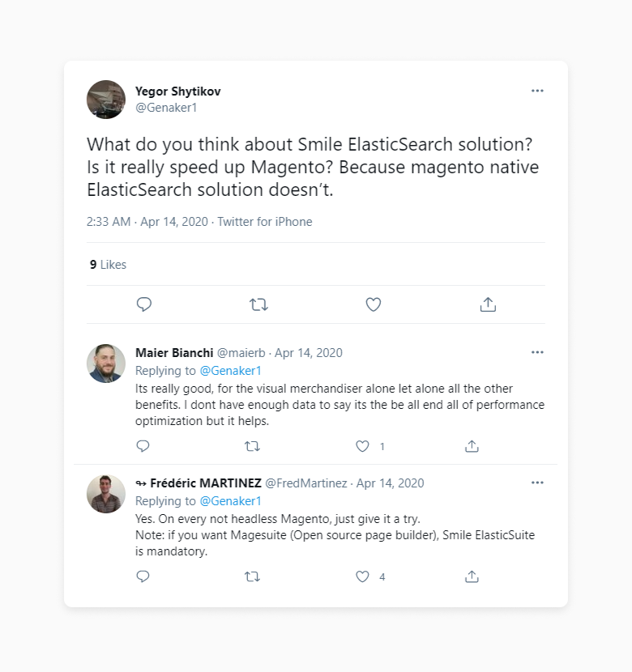The image size is (632, 672).
Task: Reply to Maier Bianchi's comment
Action: point(143,446)
